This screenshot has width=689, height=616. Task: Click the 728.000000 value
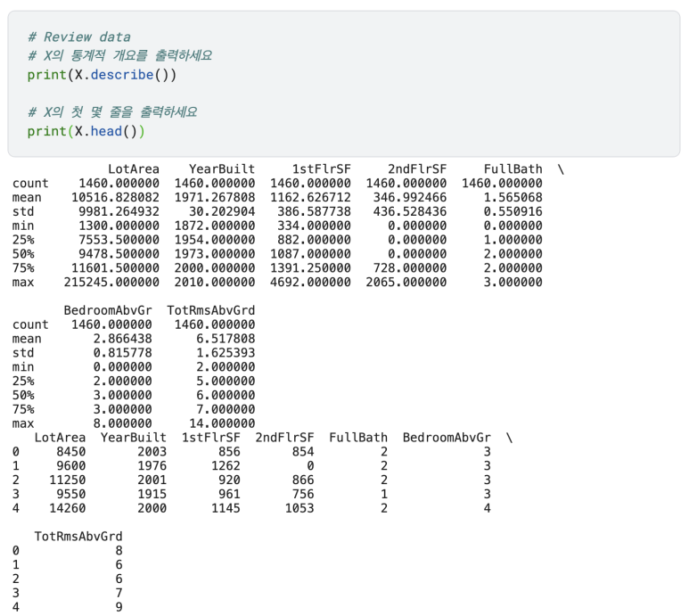coord(409,267)
